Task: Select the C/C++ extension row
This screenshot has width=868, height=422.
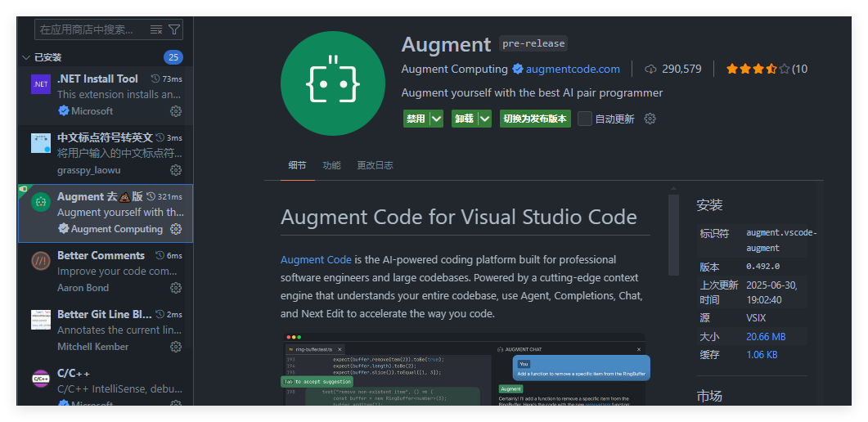Action: tap(106, 384)
